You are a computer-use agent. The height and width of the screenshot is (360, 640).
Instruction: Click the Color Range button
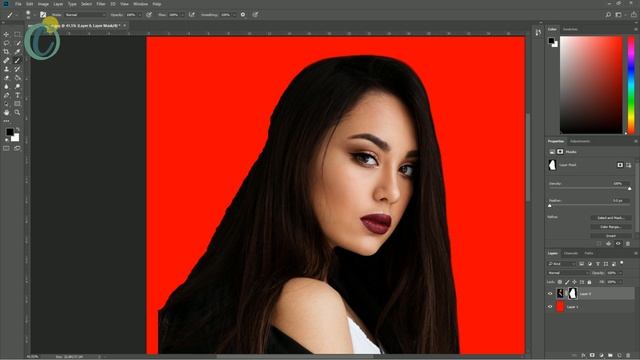point(611,227)
